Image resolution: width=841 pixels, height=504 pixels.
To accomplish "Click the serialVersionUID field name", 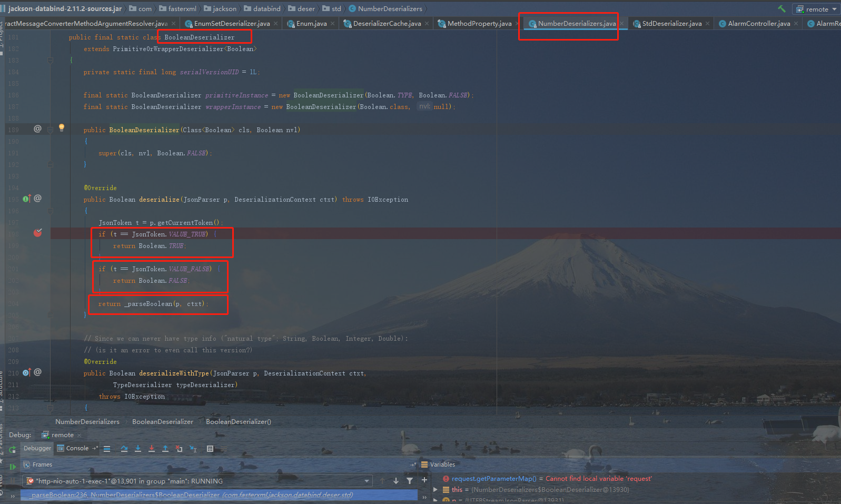I will [209, 72].
